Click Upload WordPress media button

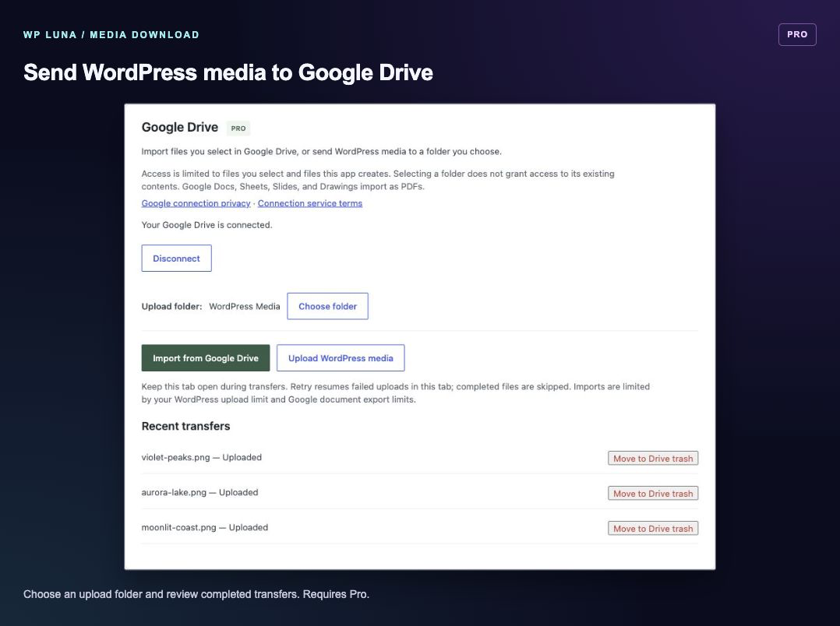[341, 357]
